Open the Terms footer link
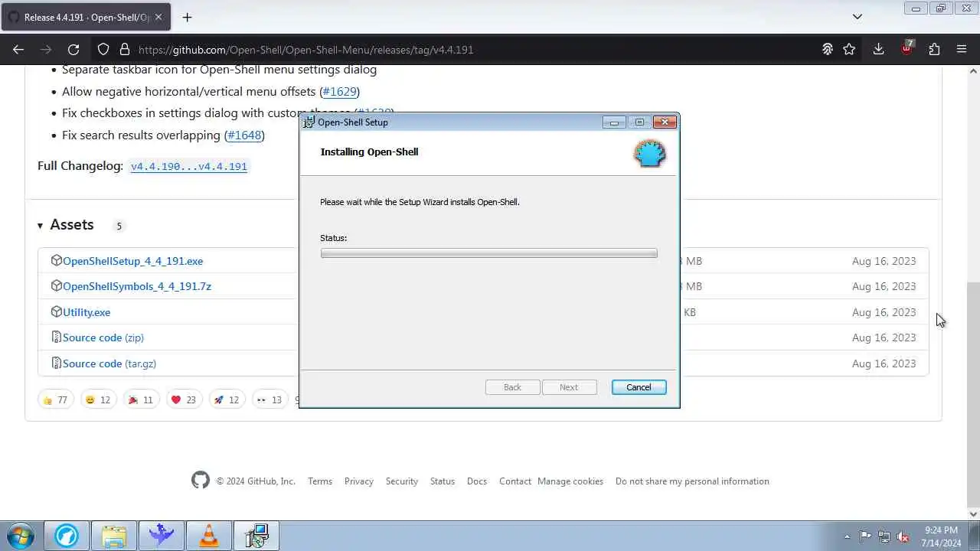980x551 pixels. point(320,481)
